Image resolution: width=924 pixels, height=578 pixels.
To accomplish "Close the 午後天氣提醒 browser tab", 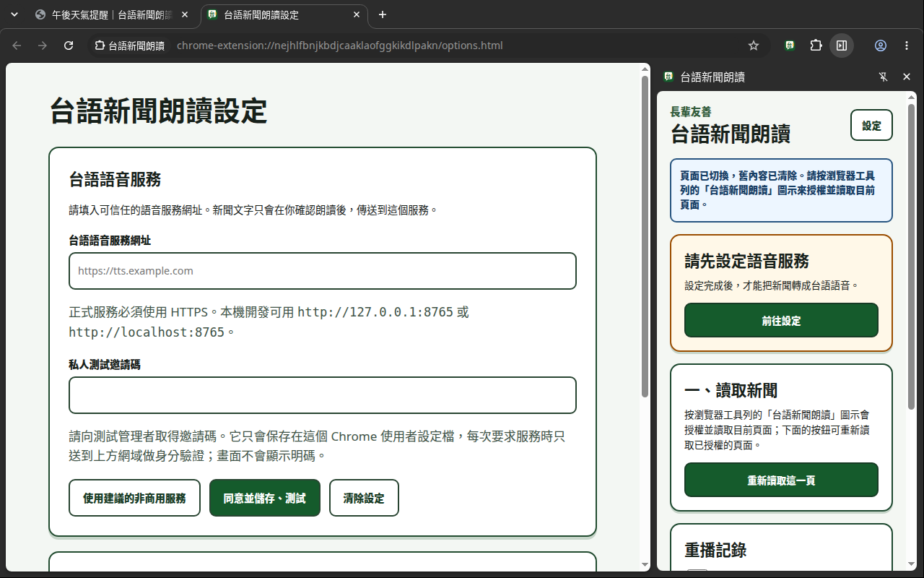I will click(185, 14).
